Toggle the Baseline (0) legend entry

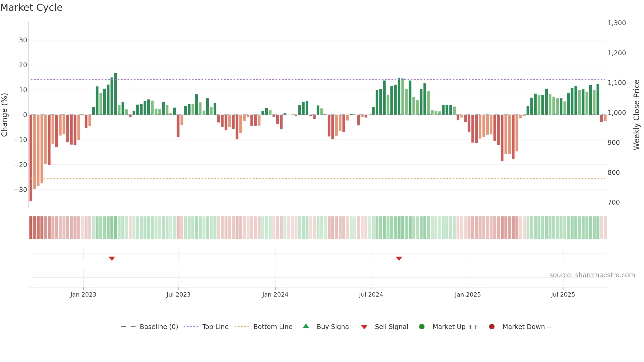(149, 327)
